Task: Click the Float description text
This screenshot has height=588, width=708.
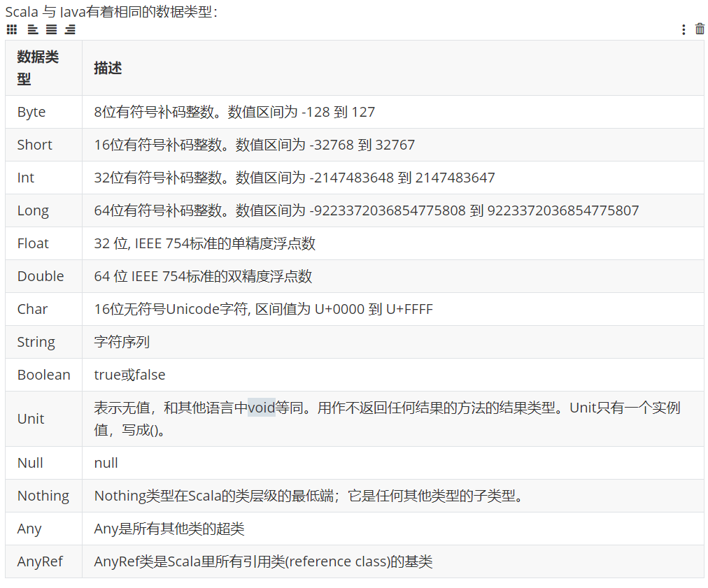Action: [x=204, y=244]
